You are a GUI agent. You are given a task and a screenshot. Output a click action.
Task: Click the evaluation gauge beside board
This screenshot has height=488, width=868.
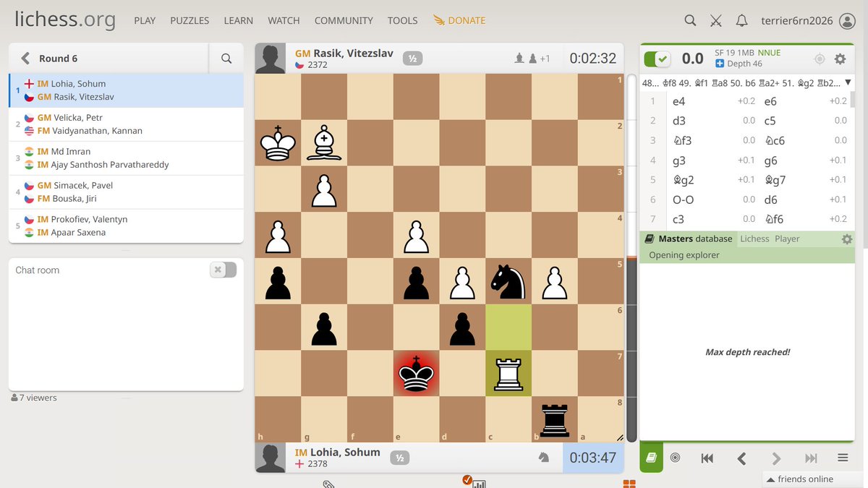click(x=631, y=257)
